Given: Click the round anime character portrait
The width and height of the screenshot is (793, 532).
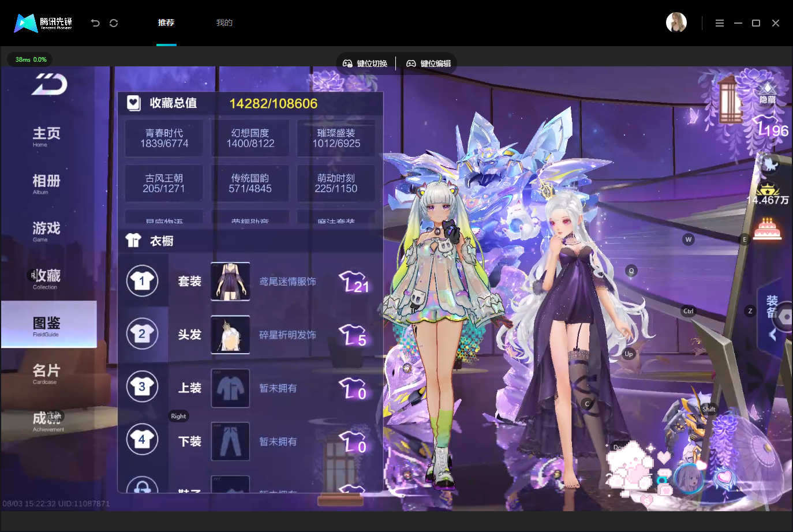Looking at the screenshot, I should click(689, 478).
